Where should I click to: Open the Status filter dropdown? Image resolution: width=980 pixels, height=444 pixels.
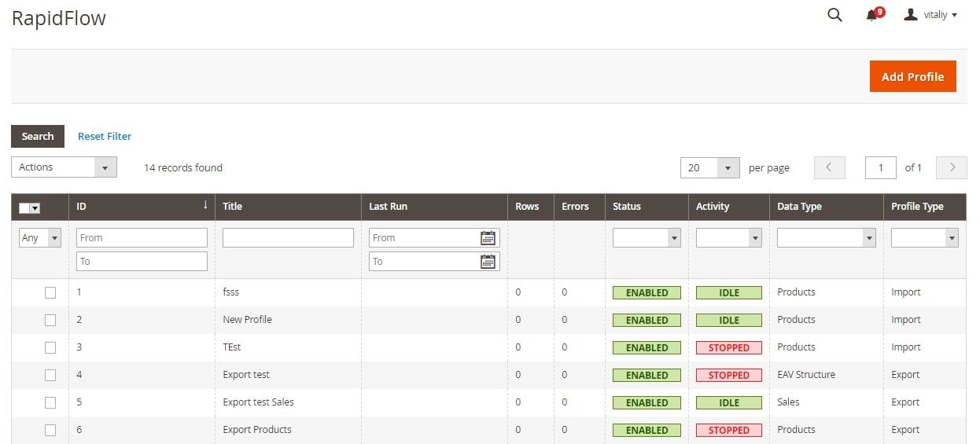tap(647, 237)
